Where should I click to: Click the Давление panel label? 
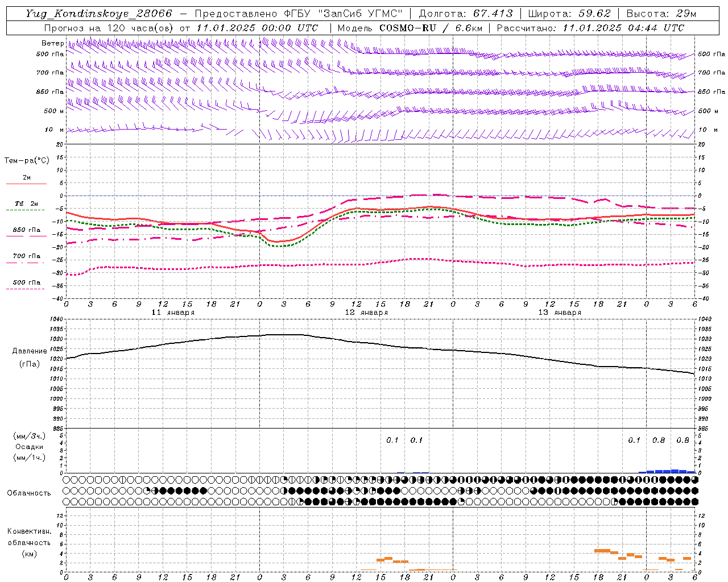[x=30, y=351]
